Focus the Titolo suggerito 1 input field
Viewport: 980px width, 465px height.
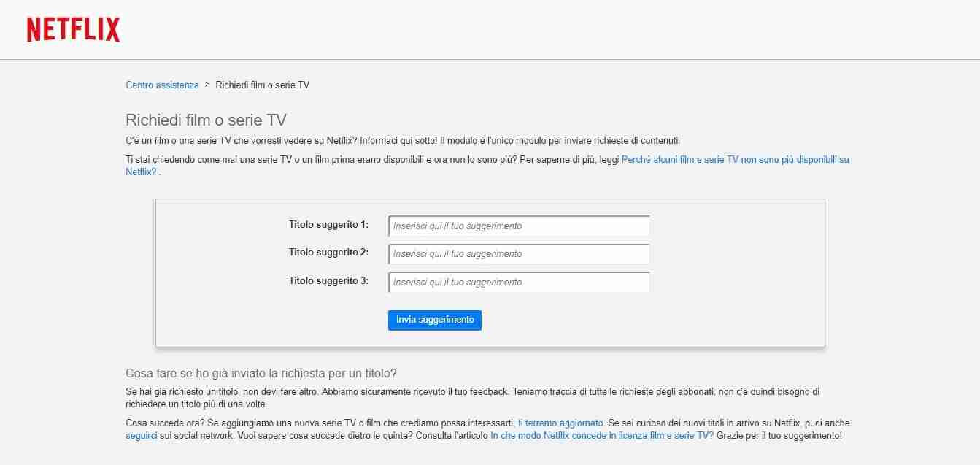pyautogui.click(x=519, y=226)
